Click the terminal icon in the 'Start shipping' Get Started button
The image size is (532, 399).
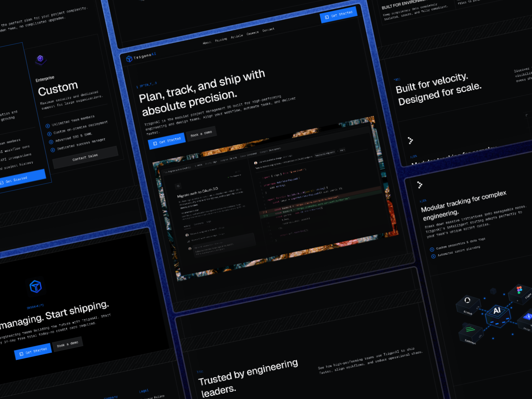pyautogui.click(x=21, y=354)
